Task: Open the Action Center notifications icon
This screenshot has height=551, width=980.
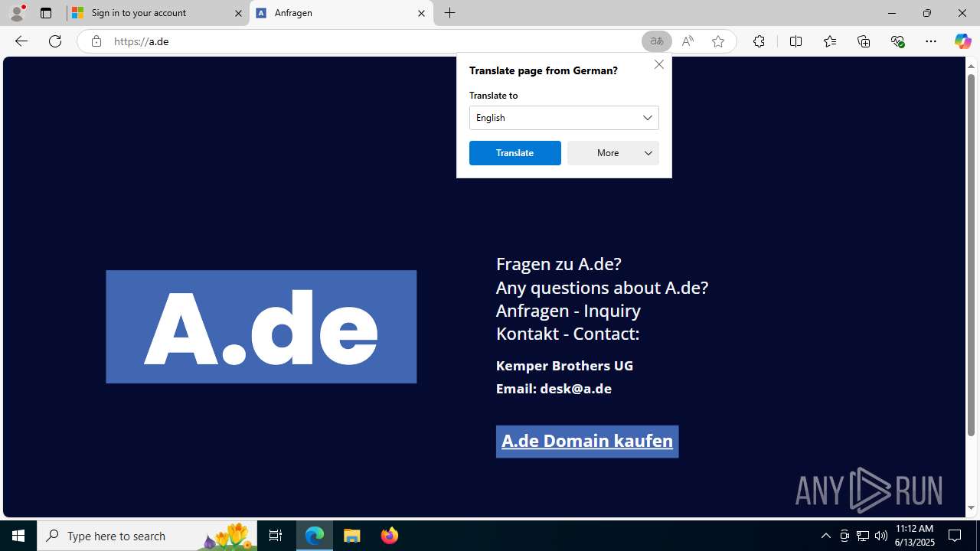Action: pyautogui.click(x=955, y=536)
